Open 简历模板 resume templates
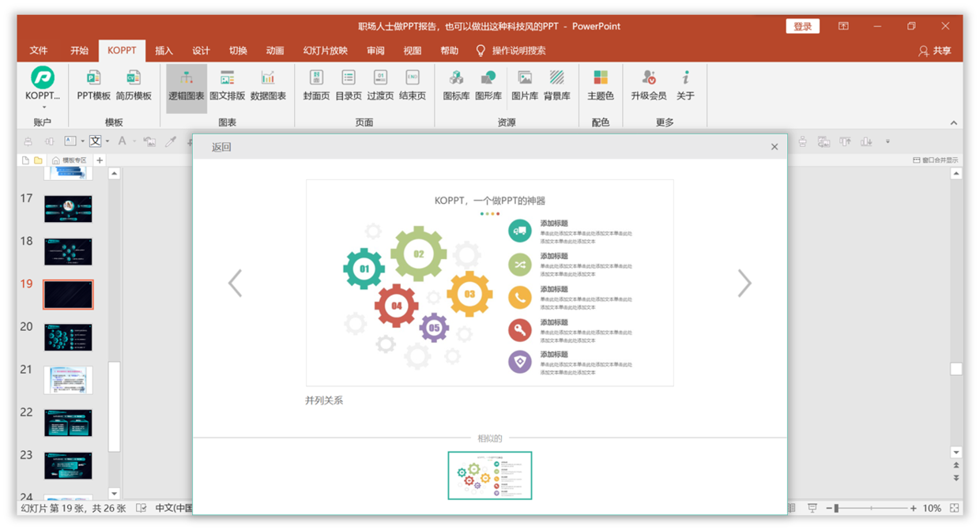 coord(134,85)
